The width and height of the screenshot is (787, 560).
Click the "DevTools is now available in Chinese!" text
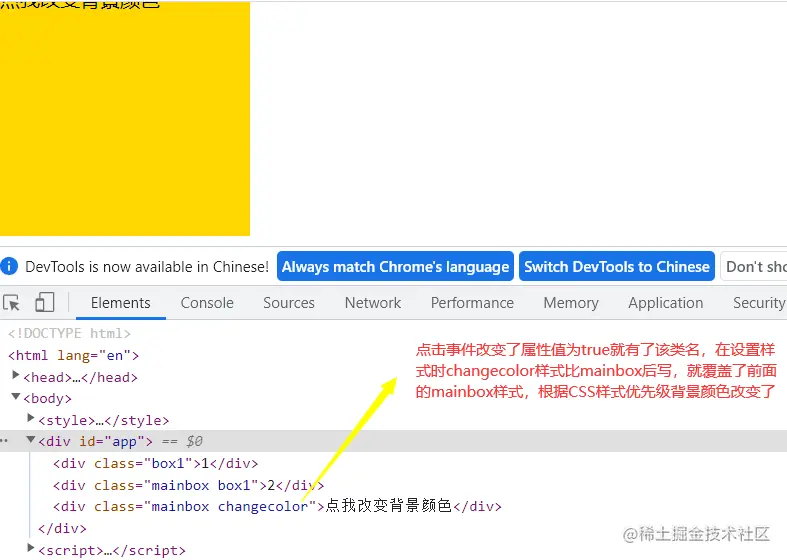(147, 266)
